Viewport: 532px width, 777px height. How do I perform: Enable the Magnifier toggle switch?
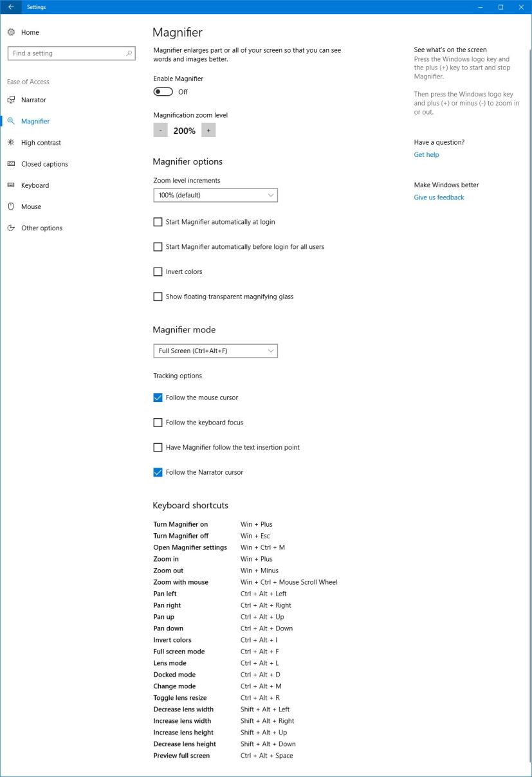click(163, 91)
